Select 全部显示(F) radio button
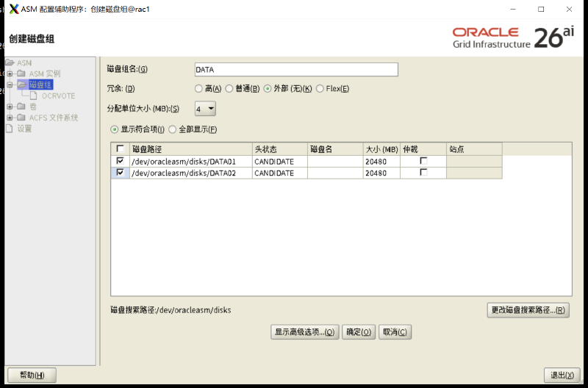588x388 pixels. click(x=172, y=130)
